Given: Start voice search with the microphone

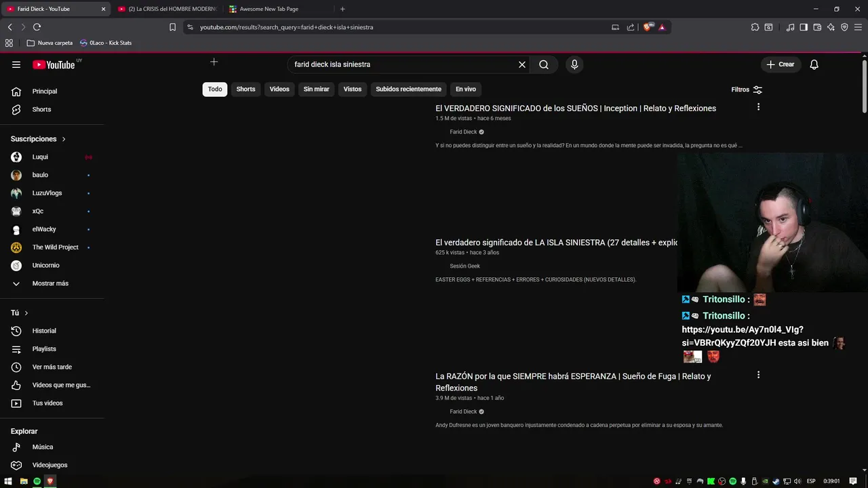Looking at the screenshot, I should click(574, 64).
